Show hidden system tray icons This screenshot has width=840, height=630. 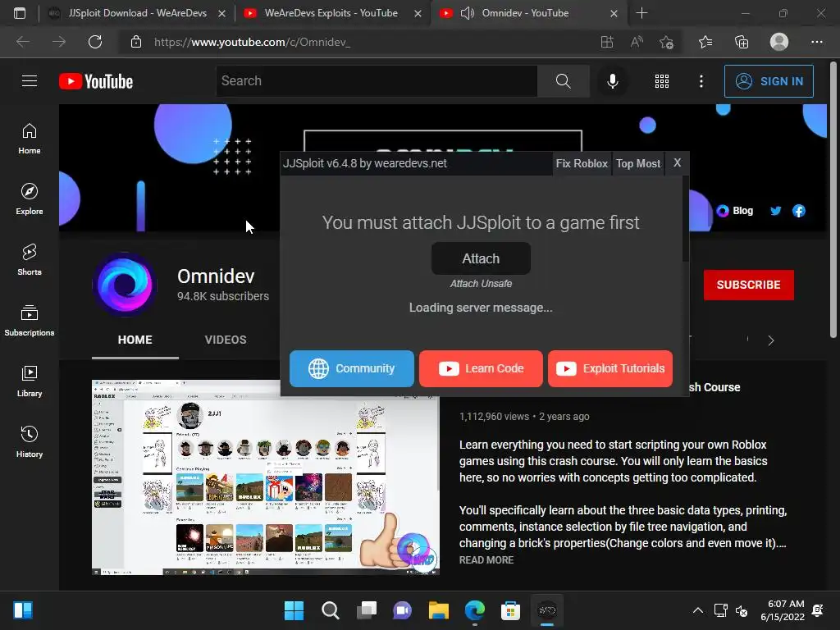coord(697,610)
